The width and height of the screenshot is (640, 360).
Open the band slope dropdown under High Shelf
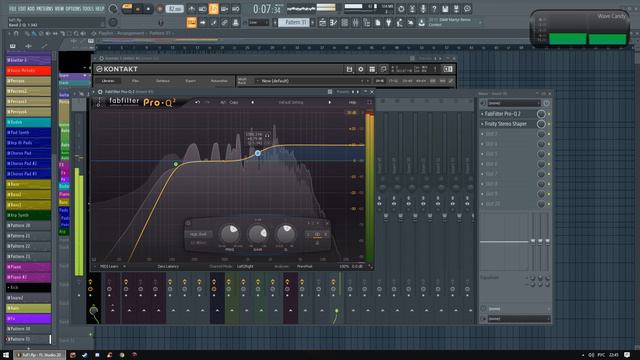(x=199, y=243)
